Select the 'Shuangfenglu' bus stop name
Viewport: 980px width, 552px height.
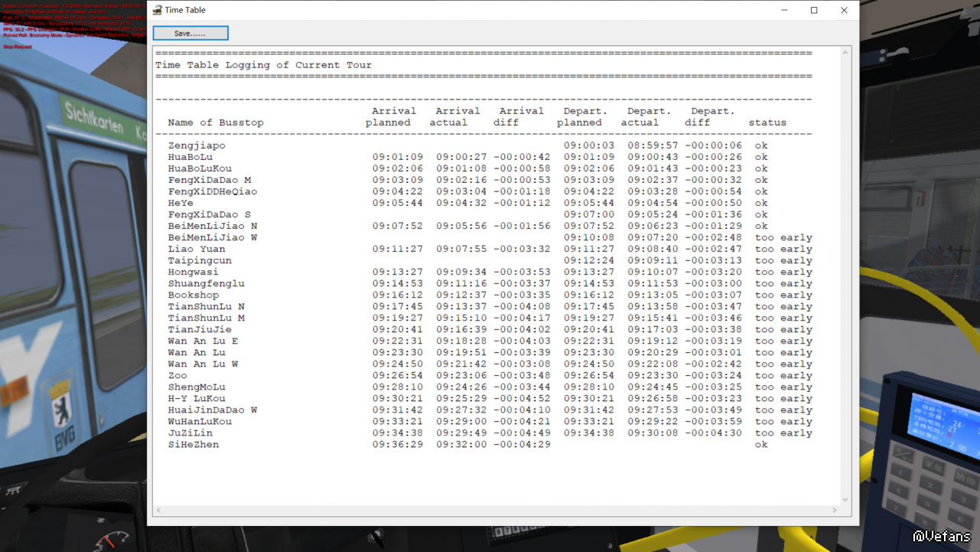(207, 283)
